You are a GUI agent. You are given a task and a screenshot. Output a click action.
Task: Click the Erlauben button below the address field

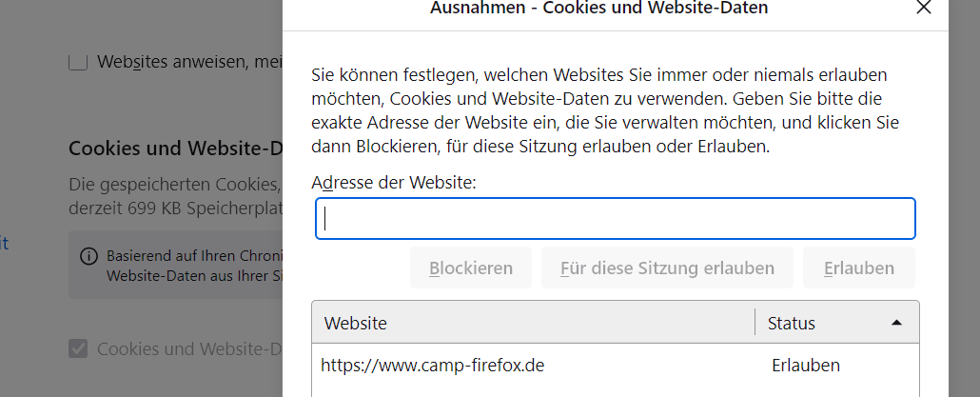[859, 268]
